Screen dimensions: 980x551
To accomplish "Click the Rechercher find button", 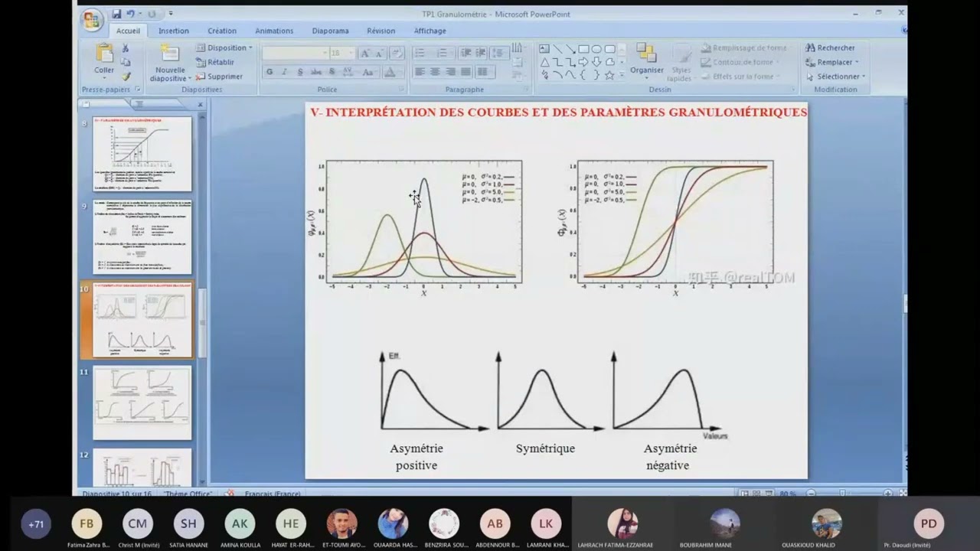I will [830, 47].
